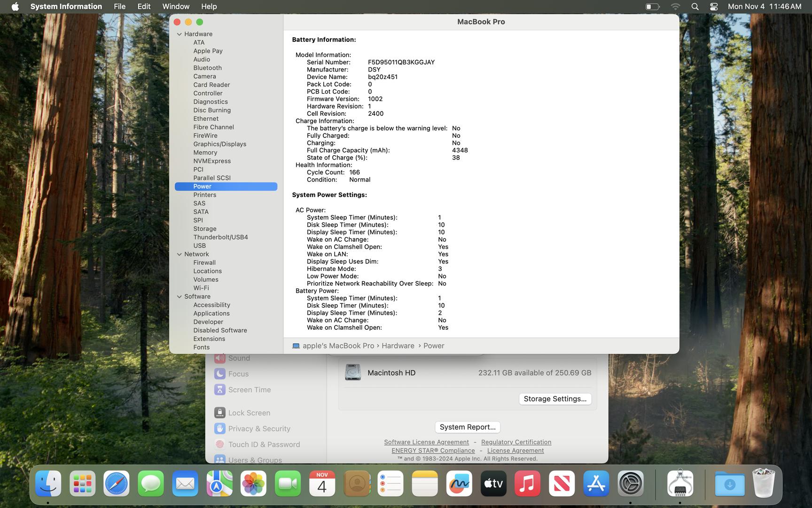Click System Report button in System Settings
This screenshot has width=812, height=508.
point(468,427)
